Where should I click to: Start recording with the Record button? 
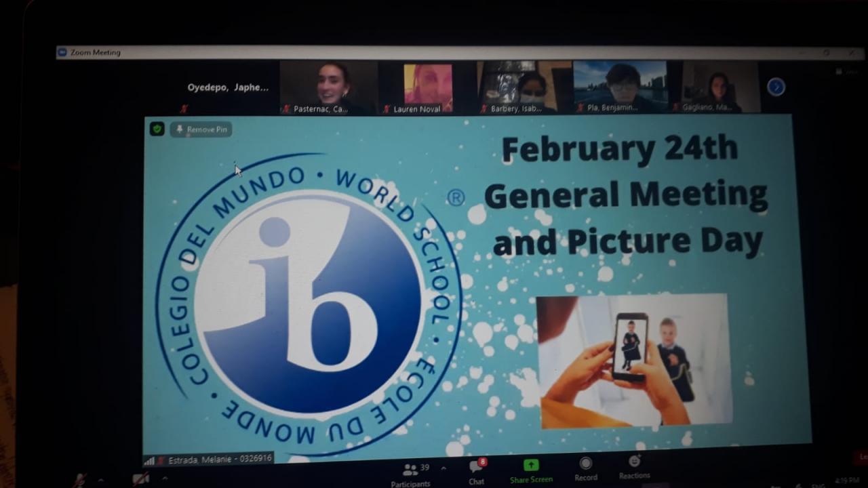click(586, 468)
